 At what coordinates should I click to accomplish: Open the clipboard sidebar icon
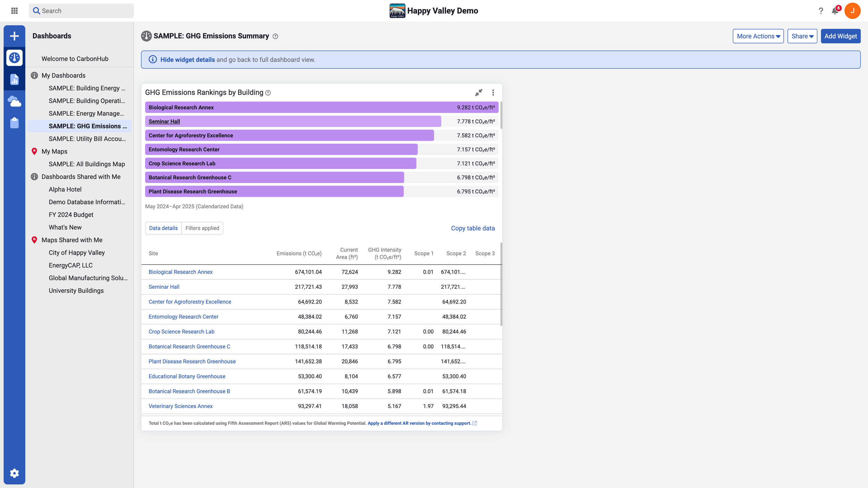pos(14,123)
